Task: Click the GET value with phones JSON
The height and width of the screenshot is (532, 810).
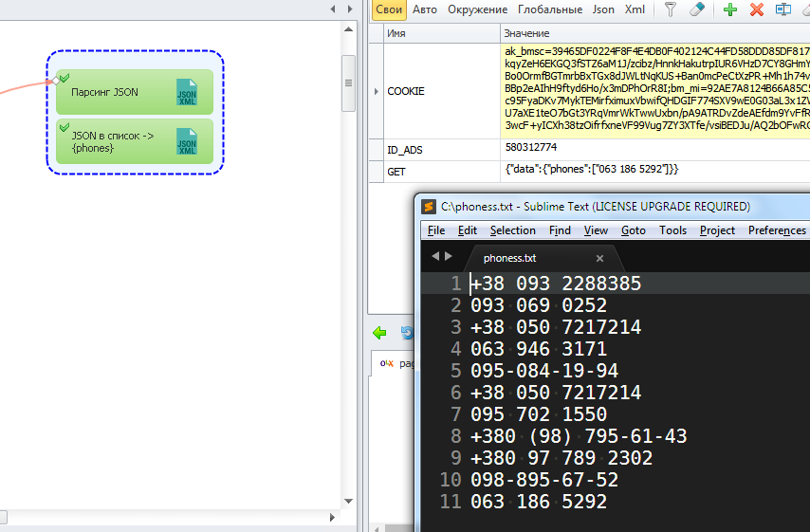Action: (592, 169)
